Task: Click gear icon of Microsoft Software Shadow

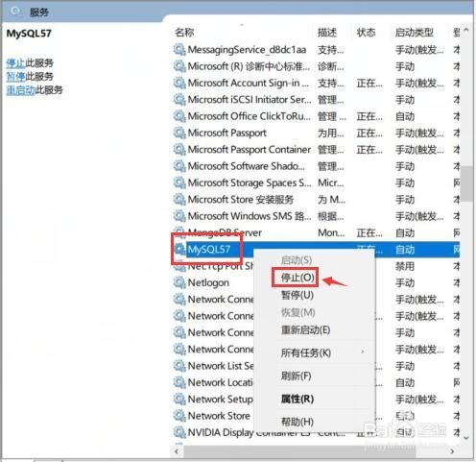Action: (179, 166)
